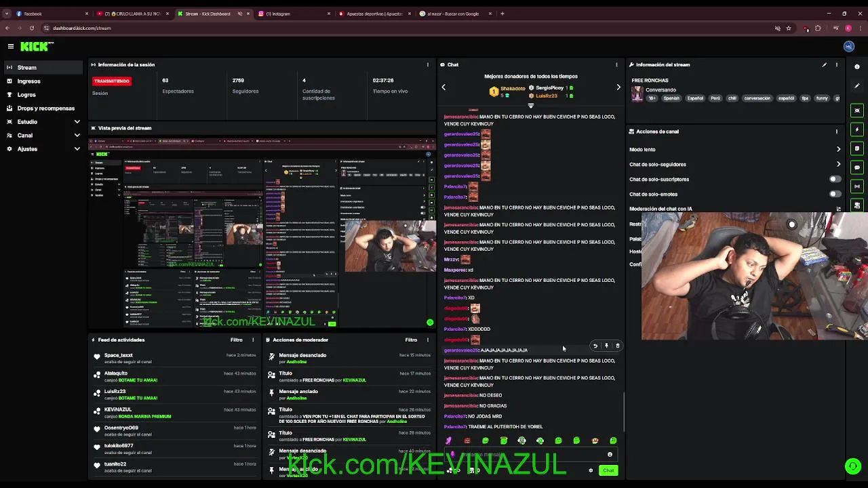Edit stream info pencil in panel header

tap(825, 64)
